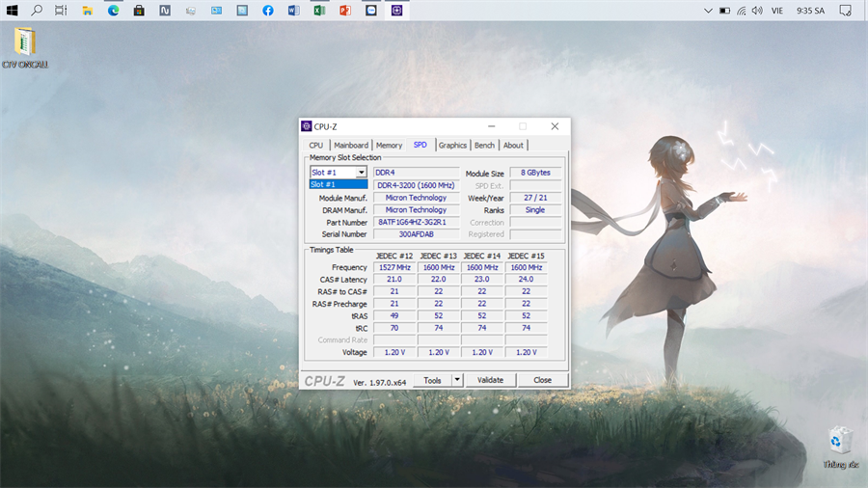The image size is (868, 488).
Task: Switch to the Bench tab
Action: click(484, 145)
